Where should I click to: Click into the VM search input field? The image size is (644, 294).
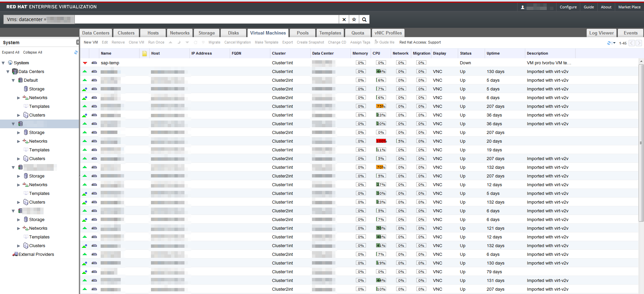(x=207, y=19)
